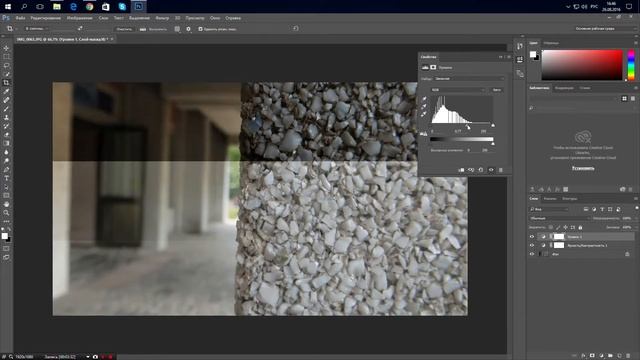The image size is (640, 360).
Task: Clip Levels adjustment to layer below
Action: 461,170
